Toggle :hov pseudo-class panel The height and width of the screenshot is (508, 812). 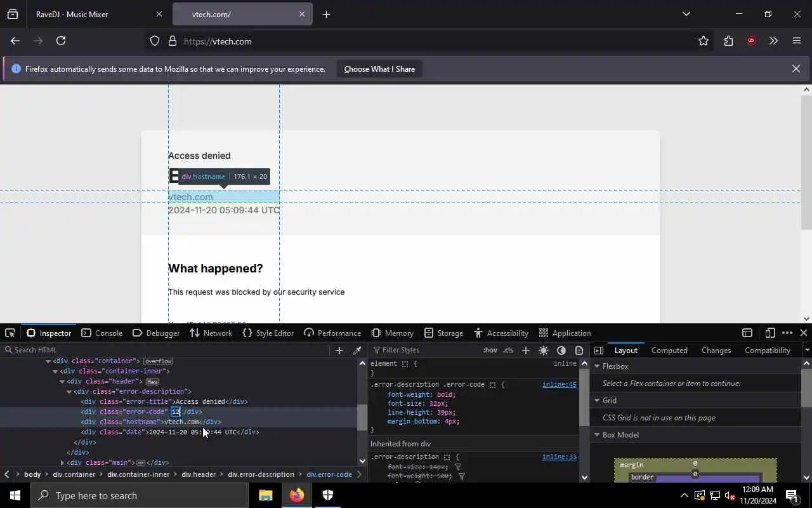coord(490,350)
